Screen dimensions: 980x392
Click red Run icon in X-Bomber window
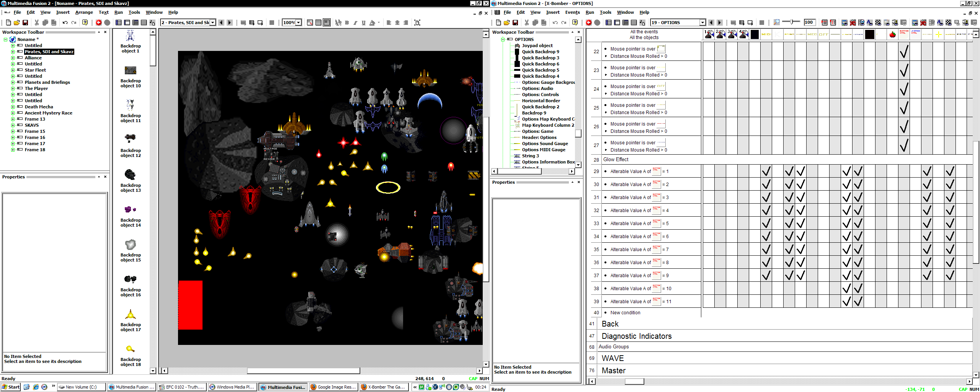[589, 23]
